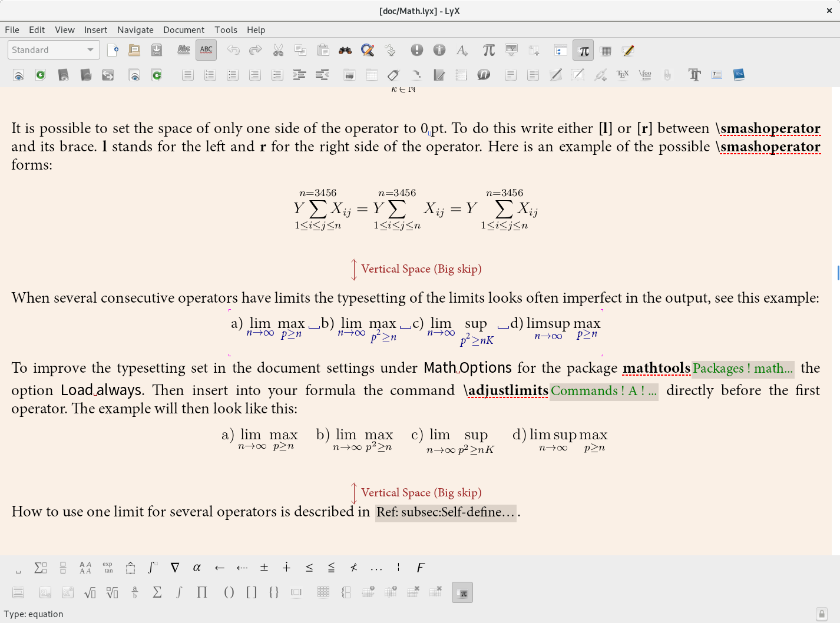This screenshot has height=623, width=840.
Task: Toggle continuous spellcheck ABC button
Action: click(x=206, y=51)
